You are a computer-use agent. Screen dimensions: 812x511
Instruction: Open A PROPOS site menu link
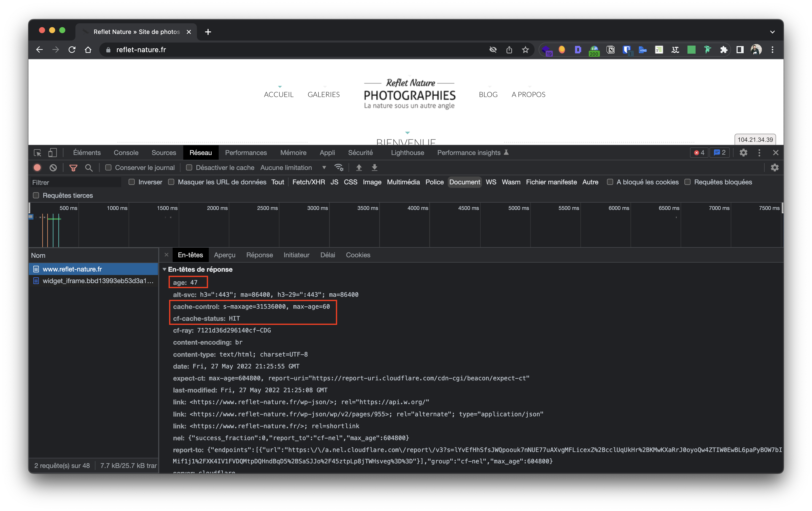pyautogui.click(x=528, y=94)
